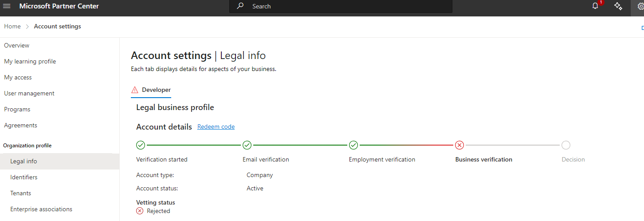The image size is (644, 221).
Task: Click the Email verification check icon
Action: pyautogui.click(x=247, y=145)
